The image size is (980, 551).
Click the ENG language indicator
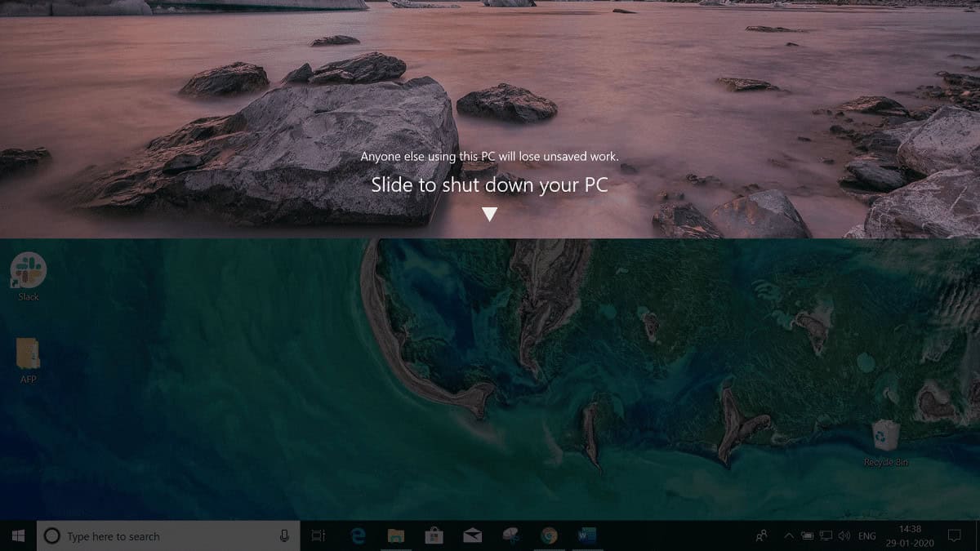click(x=867, y=536)
